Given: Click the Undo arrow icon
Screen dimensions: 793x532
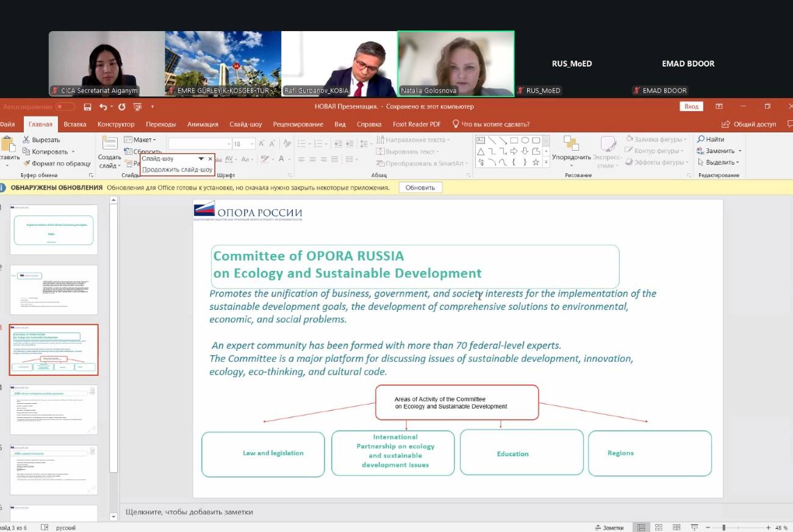Looking at the screenshot, I should coord(102,107).
